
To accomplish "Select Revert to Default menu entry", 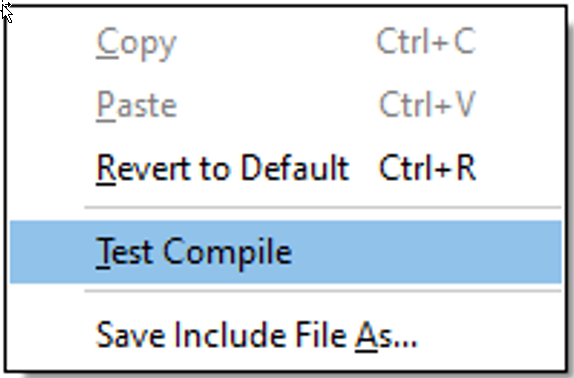I will coord(286,168).
